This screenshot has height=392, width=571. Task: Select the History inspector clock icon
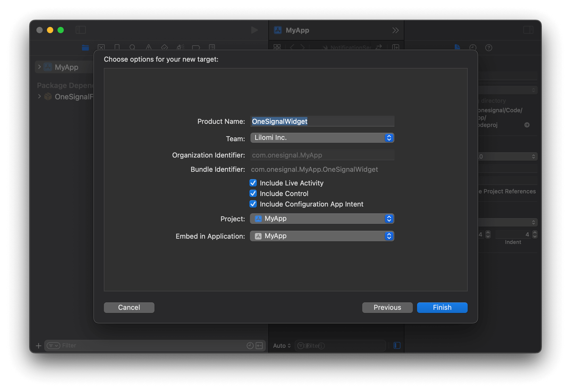(x=473, y=48)
